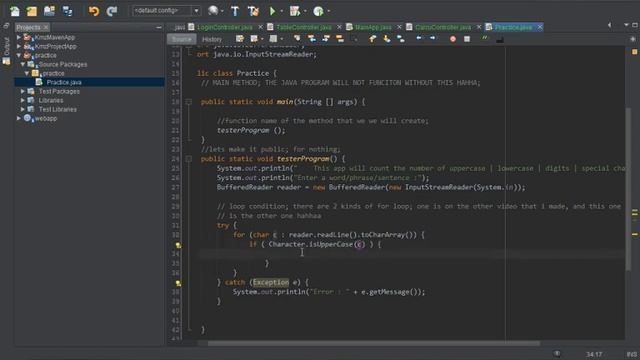Click the Build Project hammer icon
This screenshot has height=360, width=640.
click(x=235, y=11)
